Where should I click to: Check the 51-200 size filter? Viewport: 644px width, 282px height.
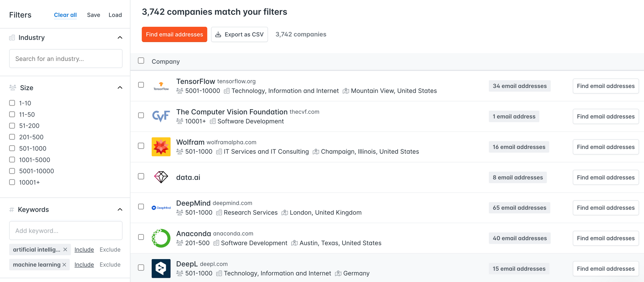tap(12, 125)
